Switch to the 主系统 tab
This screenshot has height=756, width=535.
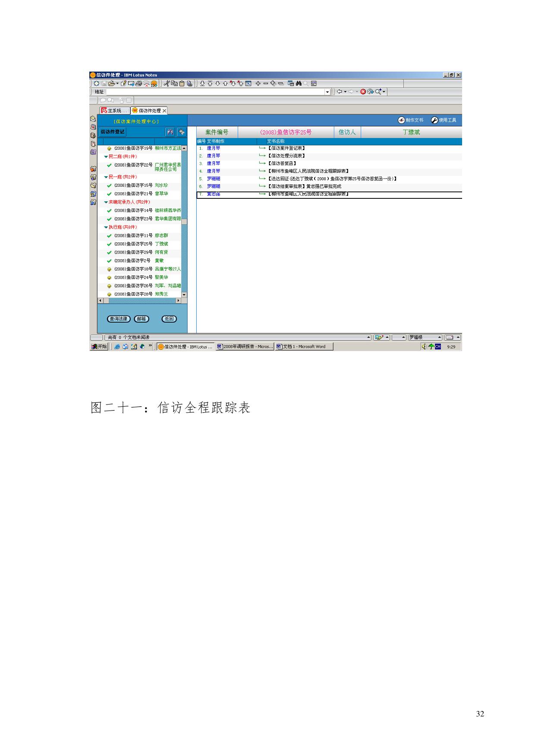114,110
